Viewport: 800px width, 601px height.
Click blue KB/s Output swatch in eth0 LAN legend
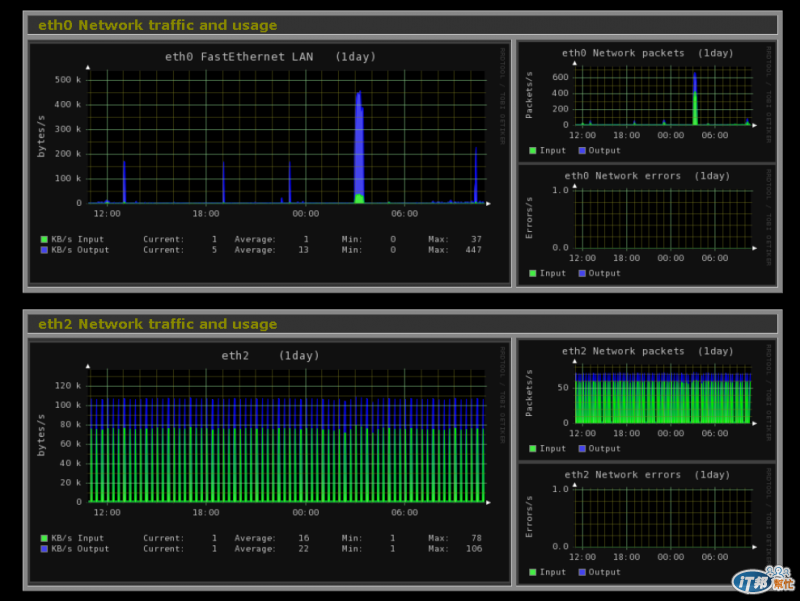[44, 250]
